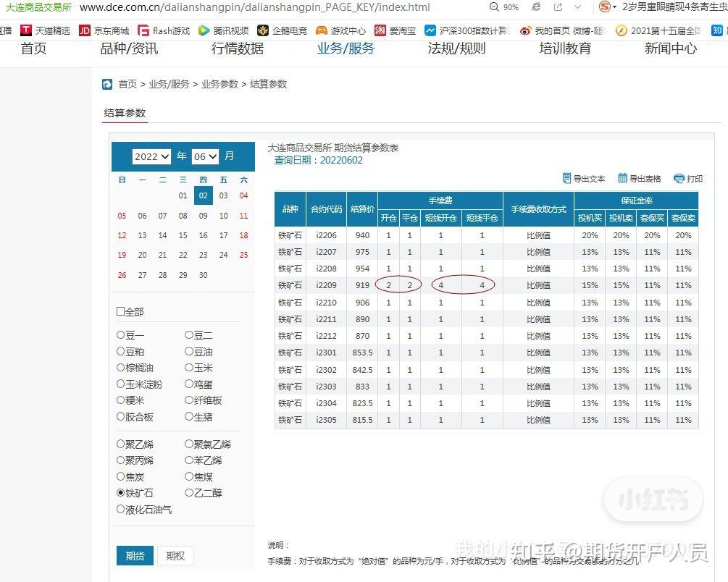
Task: Click the 期权 button
Action: pyautogui.click(x=174, y=555)
